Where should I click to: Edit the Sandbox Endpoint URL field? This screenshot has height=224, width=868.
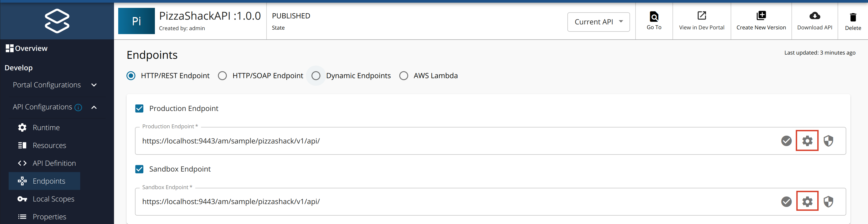[x=438, y=202]
